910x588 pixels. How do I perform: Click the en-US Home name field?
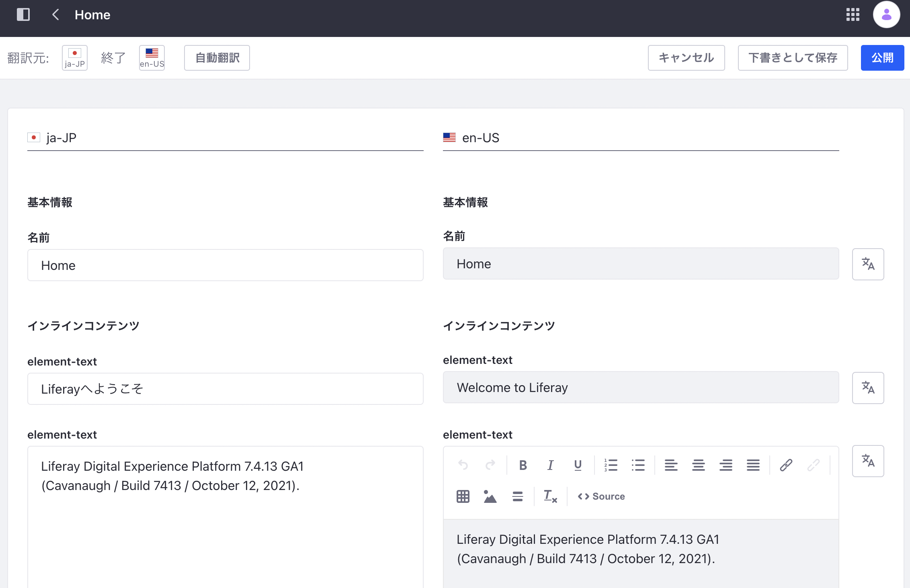[641, 264]
